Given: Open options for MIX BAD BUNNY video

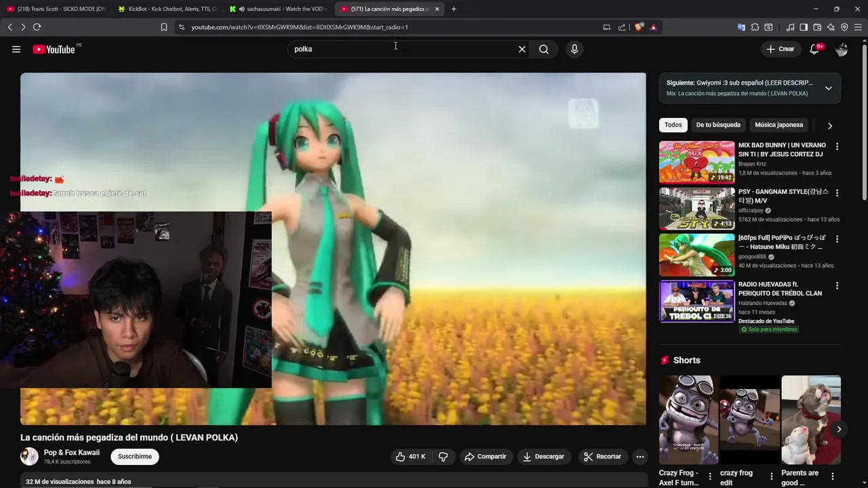Looking at the screenshot, I should tap(837, 146).
